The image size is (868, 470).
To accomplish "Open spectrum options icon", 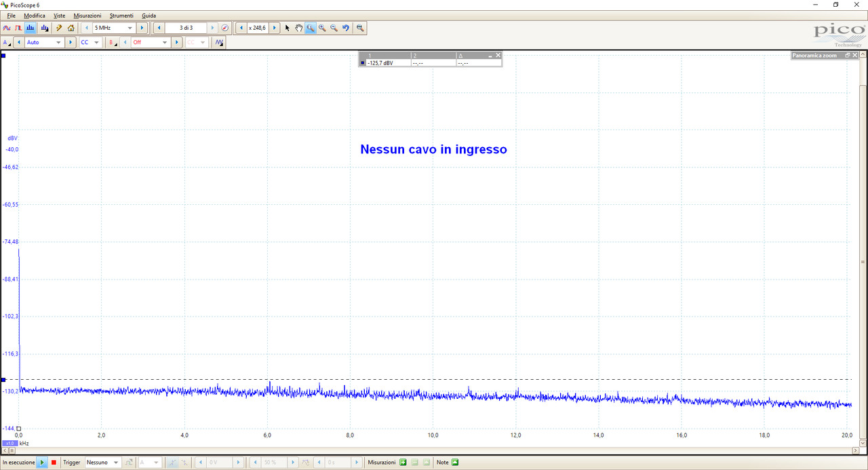I will click(x=44, y=28).
